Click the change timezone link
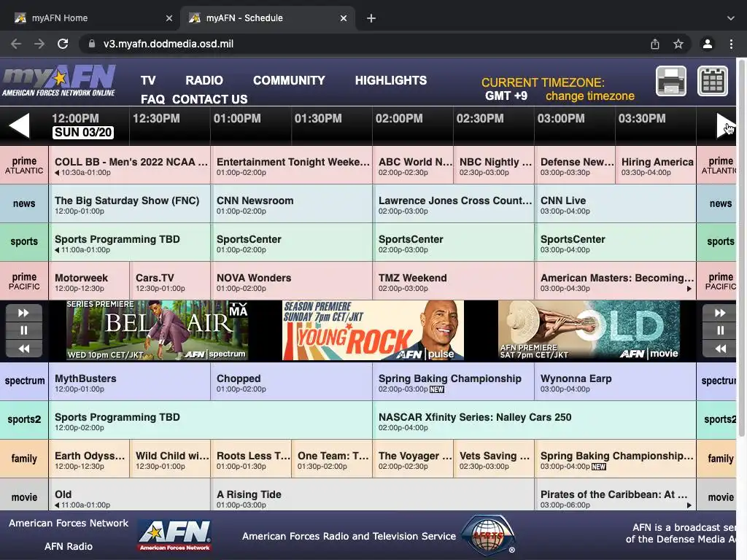 click(x=589, y=96)
